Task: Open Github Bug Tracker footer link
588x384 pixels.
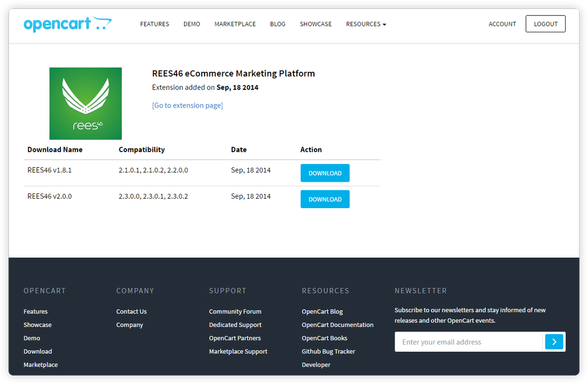Action: (329, 352)
